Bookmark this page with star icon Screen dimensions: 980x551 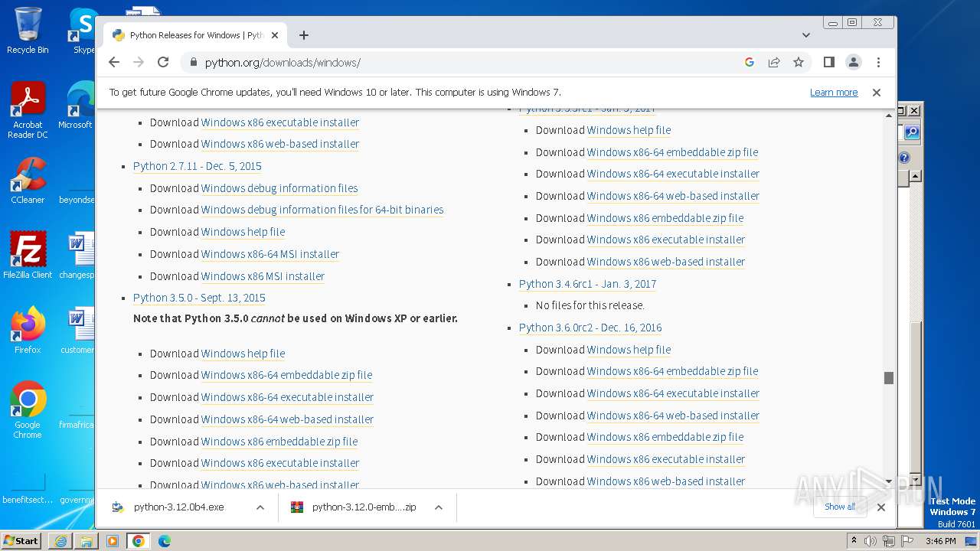pyautogui.click(x=799, y=62)
